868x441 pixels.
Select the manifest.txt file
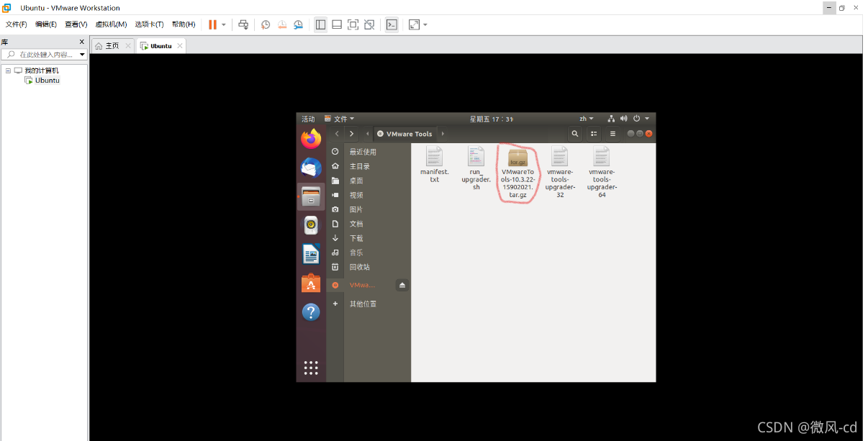[x=434, y=164]
